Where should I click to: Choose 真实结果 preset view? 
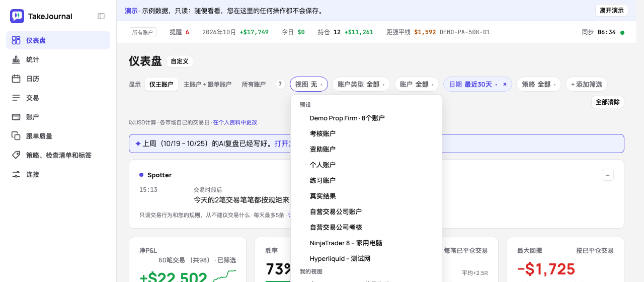point(366,196)
